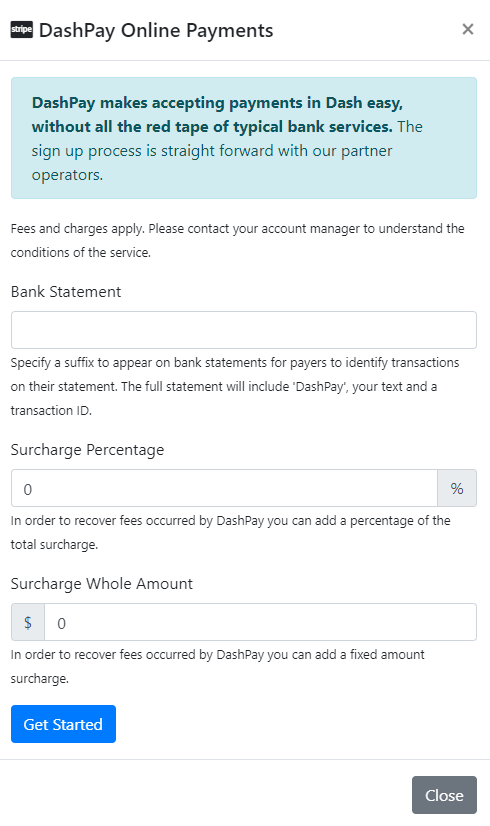Click the partner operators sentence in alert

[227, 151]
